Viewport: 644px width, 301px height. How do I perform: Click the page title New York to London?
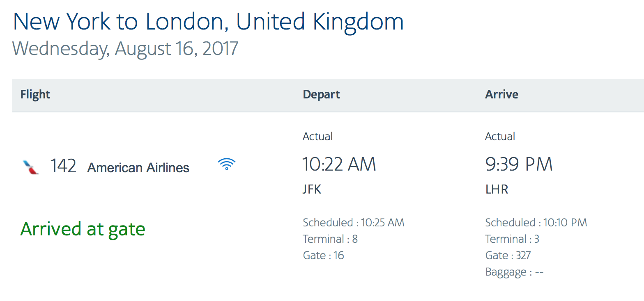pyautogui.click(x=208, y=22)
